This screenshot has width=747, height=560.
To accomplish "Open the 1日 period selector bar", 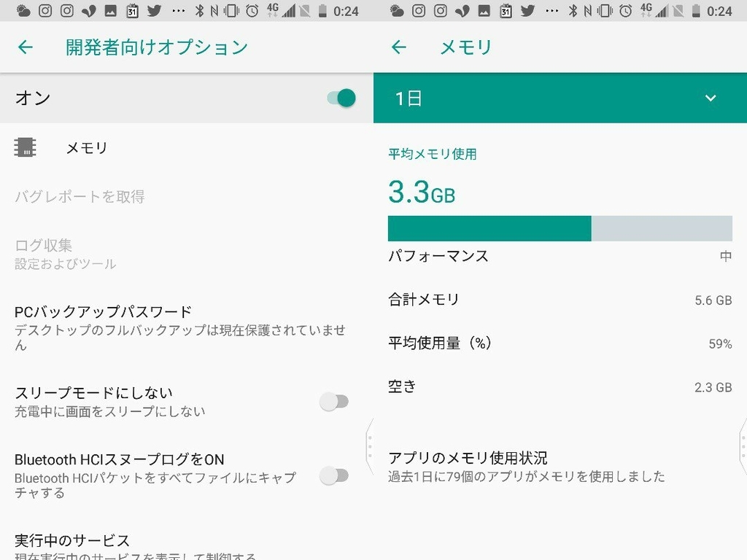I will (x=560, y=98).
